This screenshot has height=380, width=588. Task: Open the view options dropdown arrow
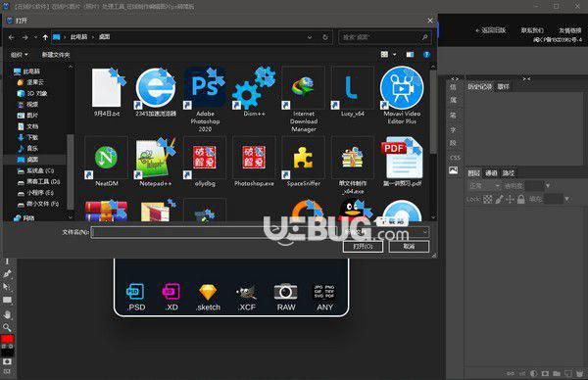point(395,55)
